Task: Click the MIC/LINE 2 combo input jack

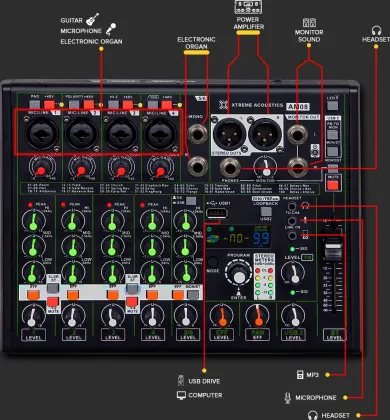Action: pyautogui.click(x=81, y=133)
